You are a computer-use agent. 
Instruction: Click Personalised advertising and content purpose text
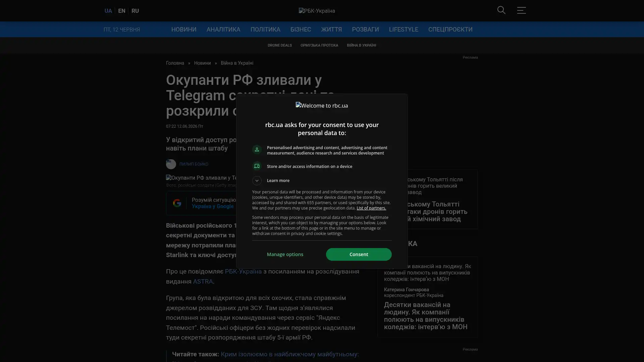327,150
